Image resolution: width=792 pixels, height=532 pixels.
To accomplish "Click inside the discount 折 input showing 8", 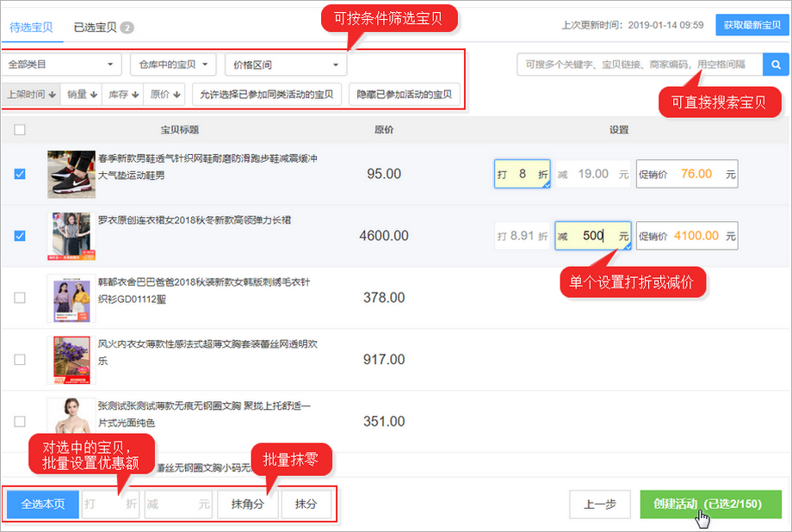I will click(522, 173).
